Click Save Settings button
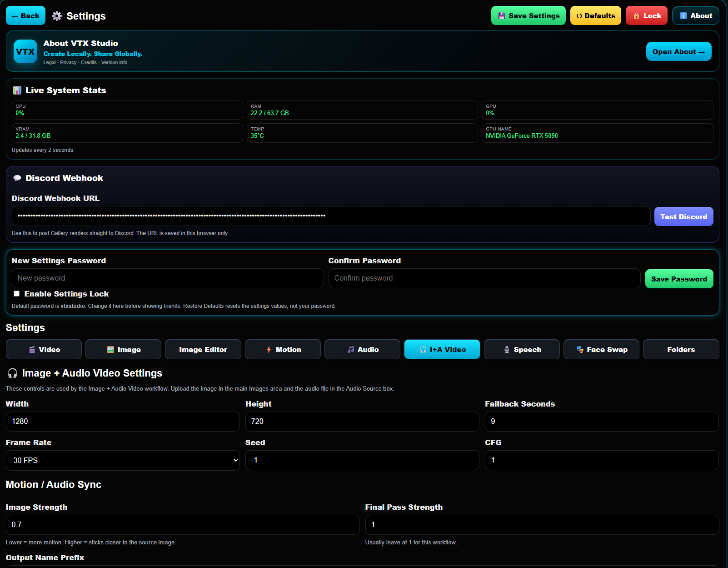The height and width of the screenshot is (568, 728). pos(529,15)
